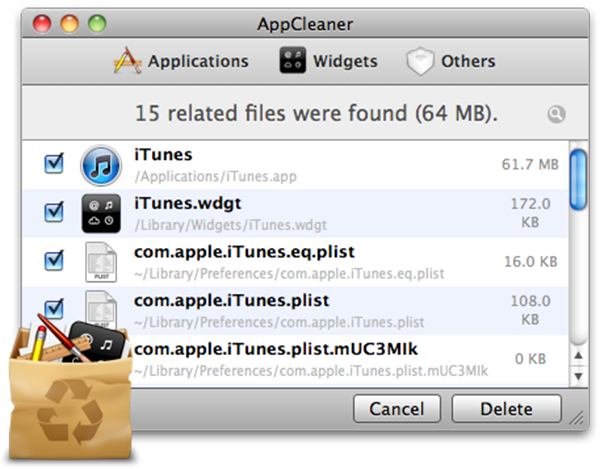Click the iTunes.wdgt widget icon

pyautogui.click(x=101, y=213)
